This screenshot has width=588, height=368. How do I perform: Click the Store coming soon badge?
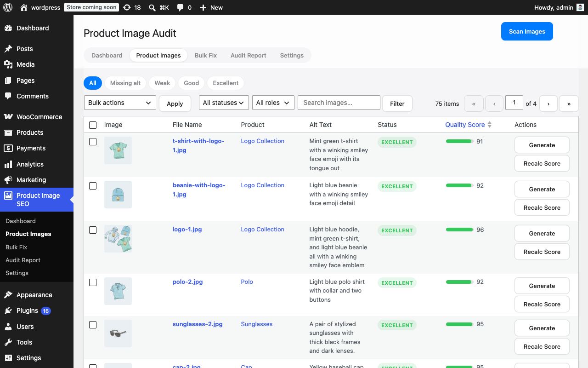tap(91, 7)
